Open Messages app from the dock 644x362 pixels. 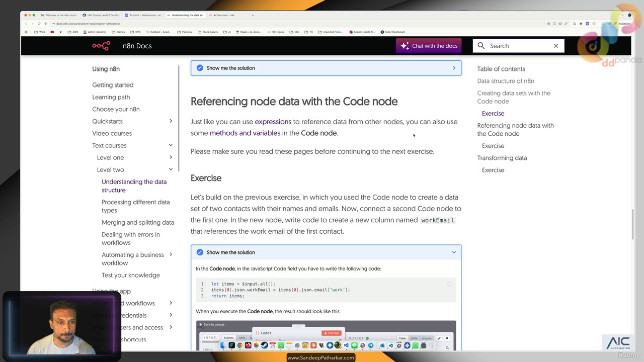pos(354,345)
